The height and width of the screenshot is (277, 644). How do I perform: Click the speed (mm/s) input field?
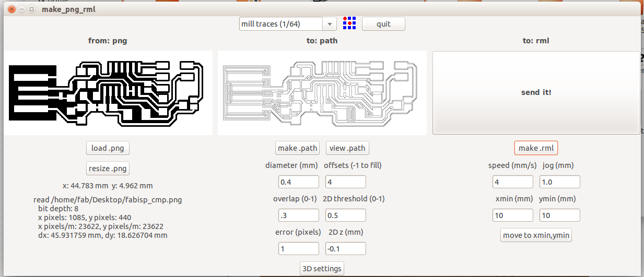[513, 182]
